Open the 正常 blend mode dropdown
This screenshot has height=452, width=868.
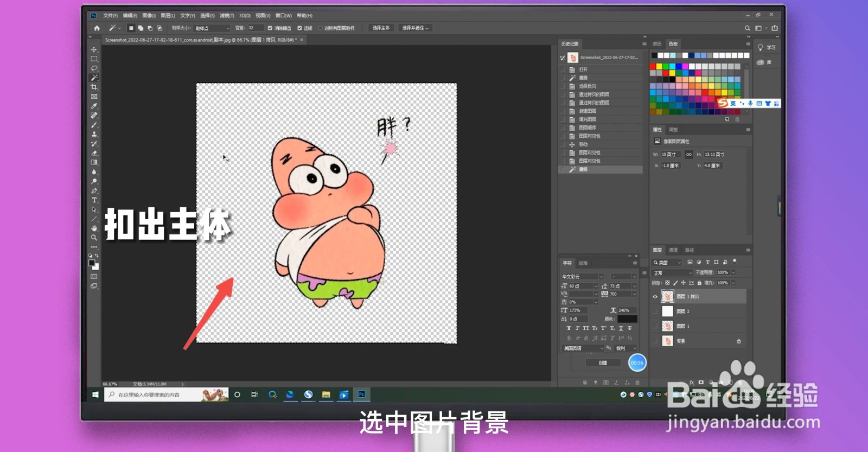(673, 273)
